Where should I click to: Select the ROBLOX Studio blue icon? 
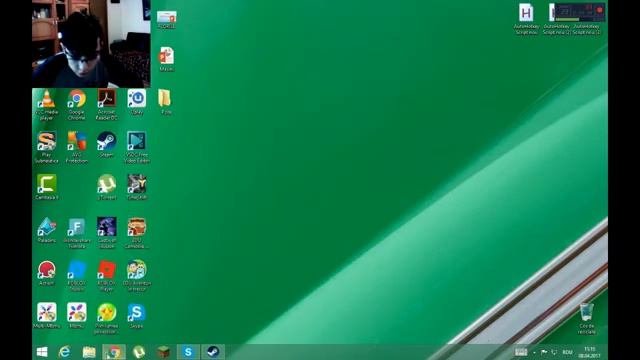77,276
